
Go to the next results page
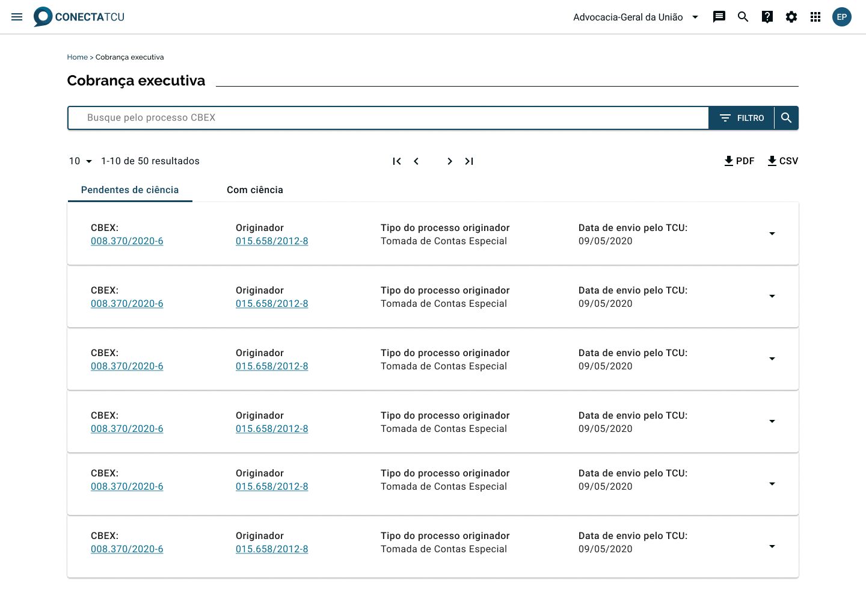(x=449, y=161)
